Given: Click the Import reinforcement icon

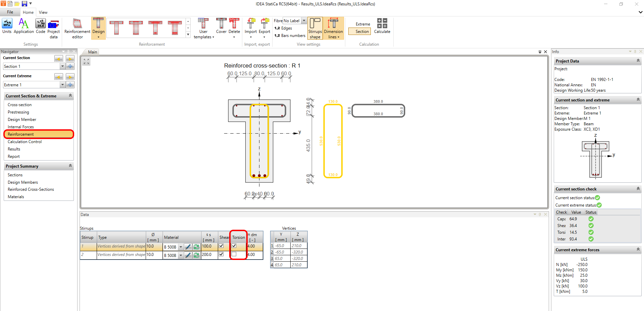Looking at the screenshot, I should point(251,27).
